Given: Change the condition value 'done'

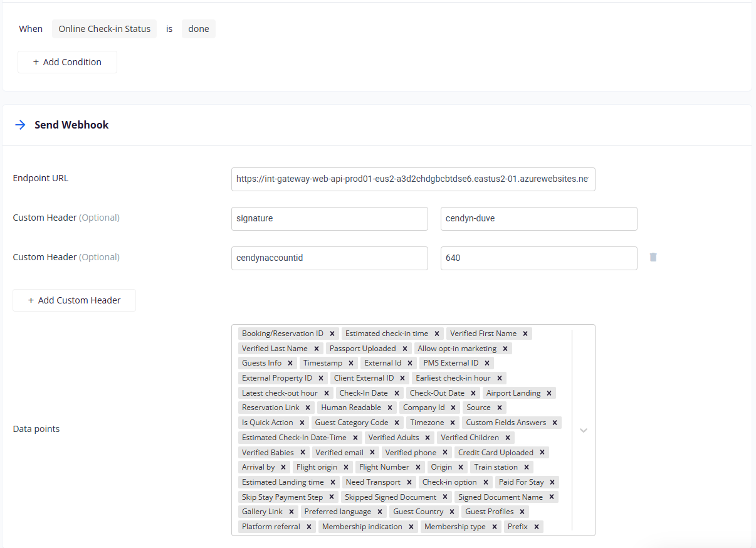Looking at the screenshot, I should (x=198, y=29).
